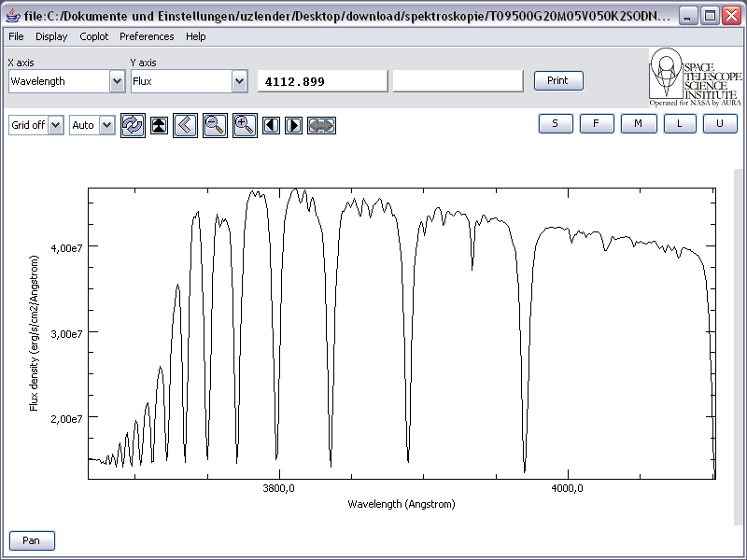The image size is (747, 560).
Task: Click the F button
Action: pos(597,124)
